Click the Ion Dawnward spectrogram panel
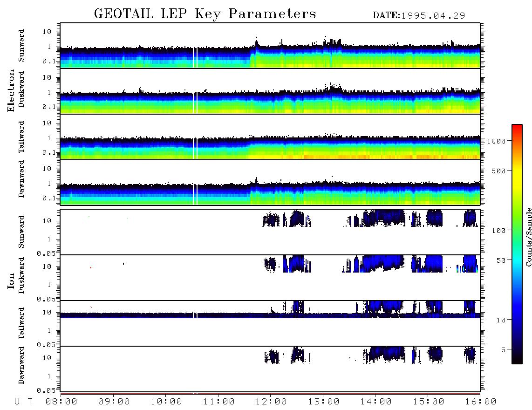The width and height of the screenshot is (532, 410). pos(270,369)
